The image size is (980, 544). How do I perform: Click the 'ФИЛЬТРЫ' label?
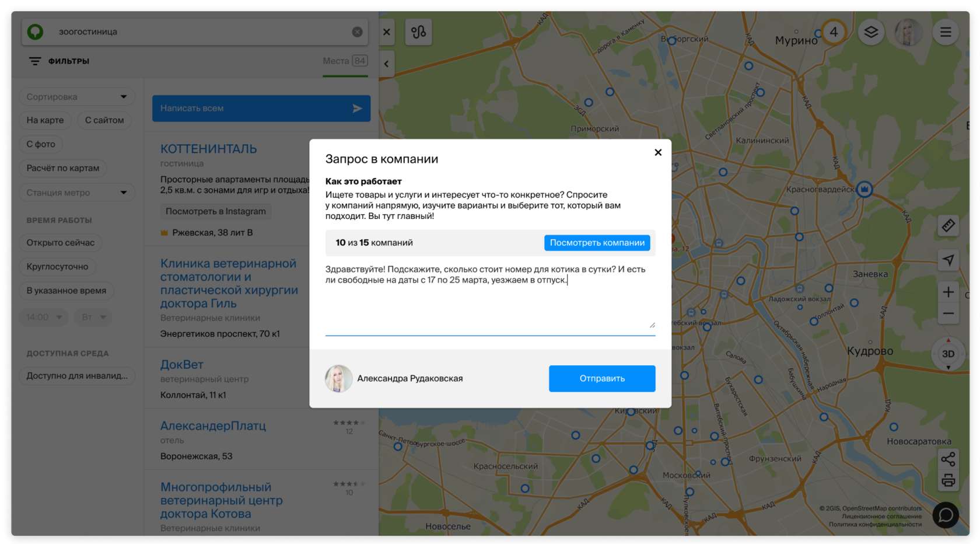coord(69,61)
